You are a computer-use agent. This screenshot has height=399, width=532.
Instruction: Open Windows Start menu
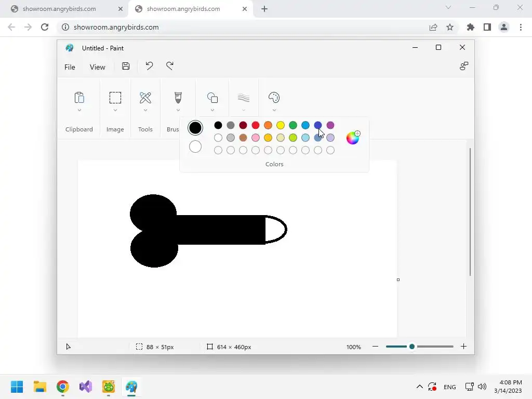tap(17, 387)
